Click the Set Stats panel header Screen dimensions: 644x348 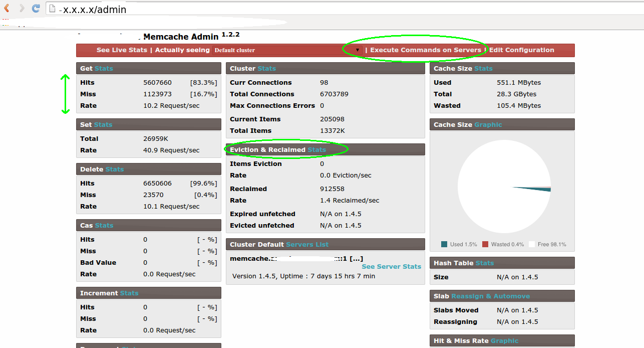tap(149, 124)
